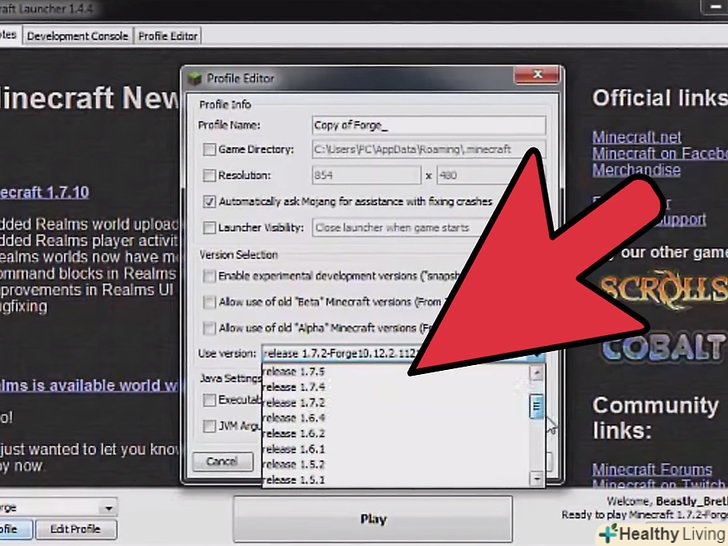Open the Merchandise link
728x546 pixels.
click(636, 169)
